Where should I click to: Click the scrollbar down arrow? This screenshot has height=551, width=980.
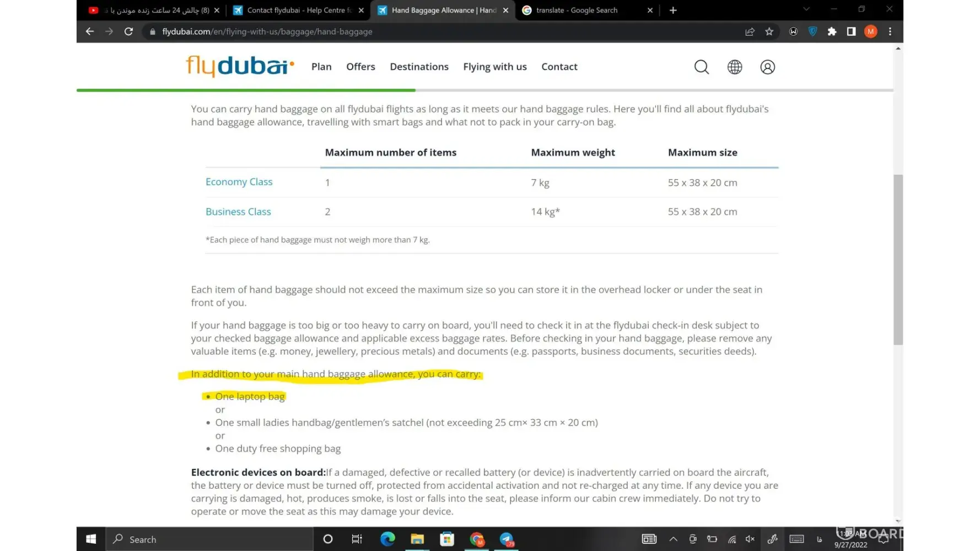coord(898,521)
